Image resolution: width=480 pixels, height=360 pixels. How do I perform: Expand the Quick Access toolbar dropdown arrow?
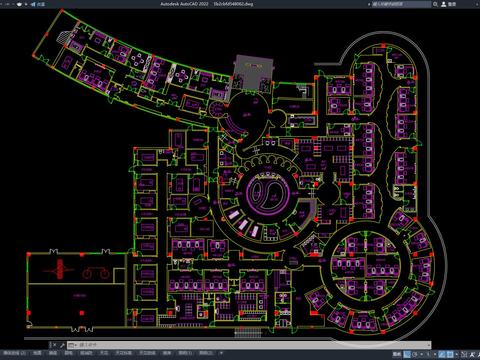tap(27, 4)
